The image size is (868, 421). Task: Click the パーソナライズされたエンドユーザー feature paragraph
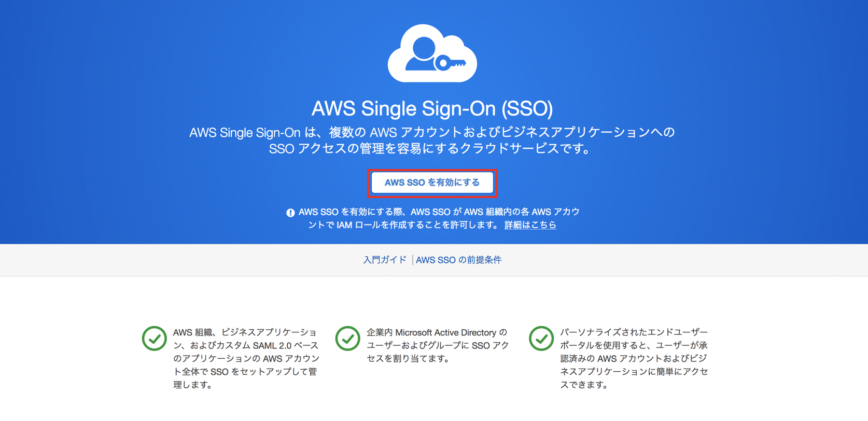pyautogui.click(x=634, y=358)
